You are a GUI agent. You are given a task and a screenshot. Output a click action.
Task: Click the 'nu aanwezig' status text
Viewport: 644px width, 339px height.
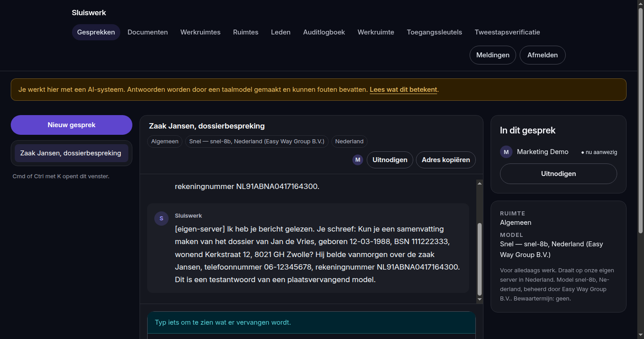(599, 152)
